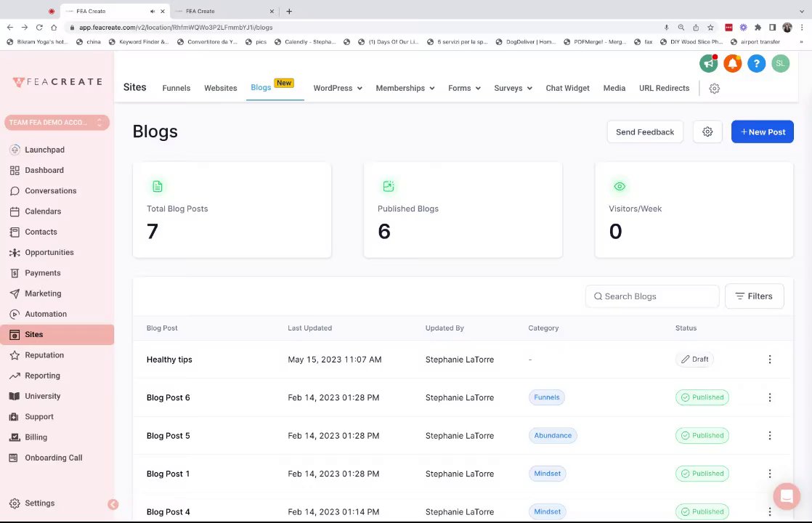The width and height of the screenshot is (812, 523).
Task: Select the Blogs tab
Action: pyautogui.click(x=261, y=87)
